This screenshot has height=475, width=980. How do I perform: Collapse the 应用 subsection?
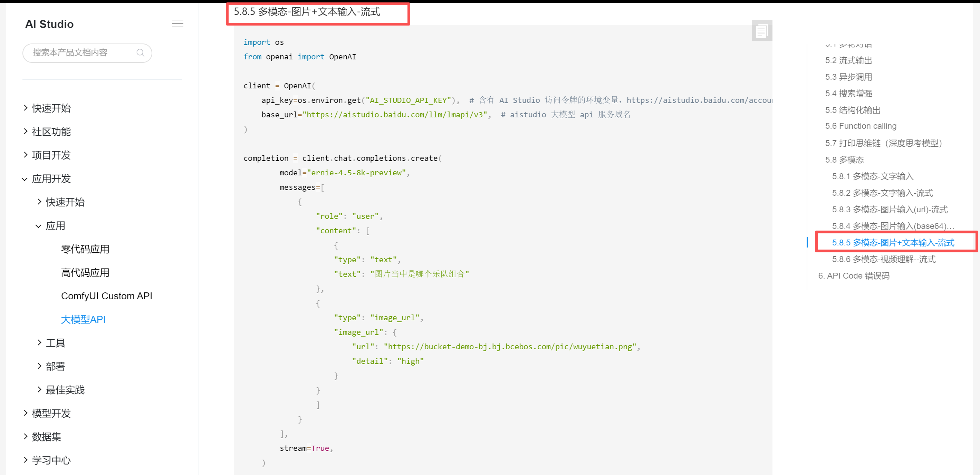(55, 226)
